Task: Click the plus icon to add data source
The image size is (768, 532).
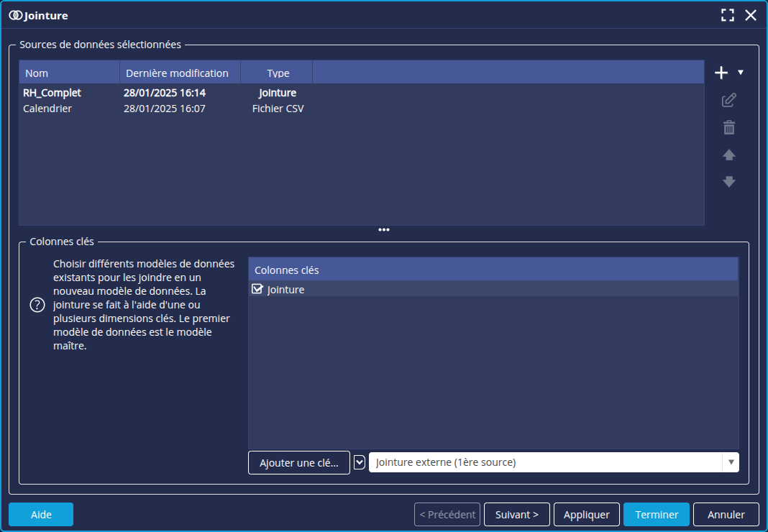Action: [x=721, y=73]
